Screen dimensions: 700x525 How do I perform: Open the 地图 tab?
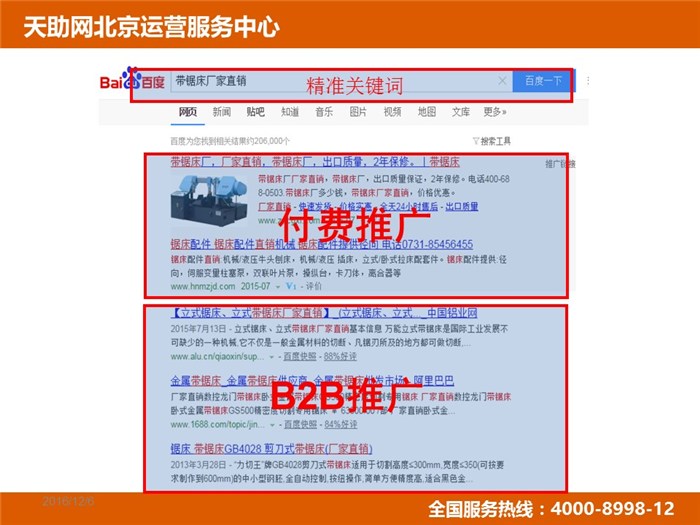(427, 112)
